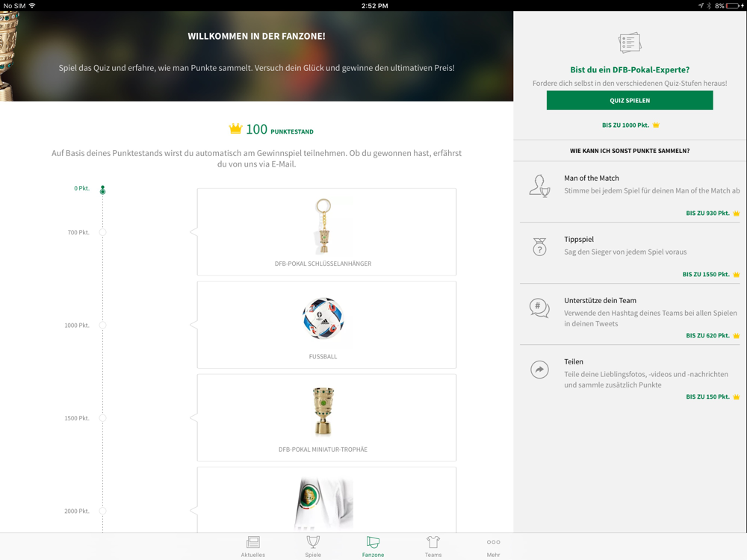Click the FUSSBALL prize label
The width and height of the screenshot is (747, 560).
pyautogui.click(x=323, y=356)
